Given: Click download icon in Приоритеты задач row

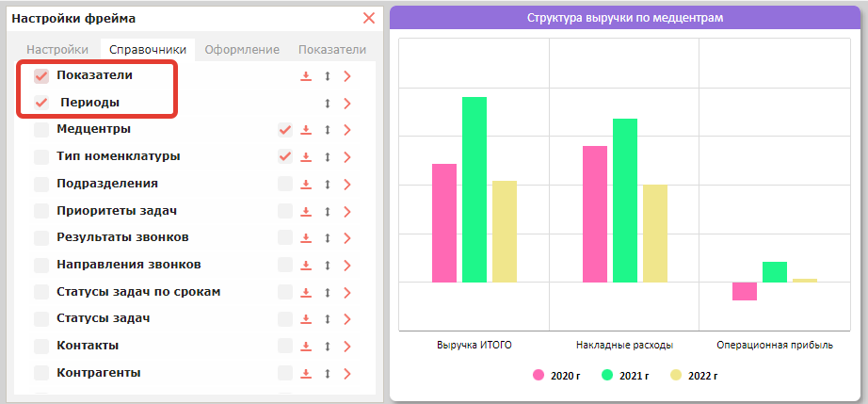Looking at the screenshot, I should coord(306,211).
